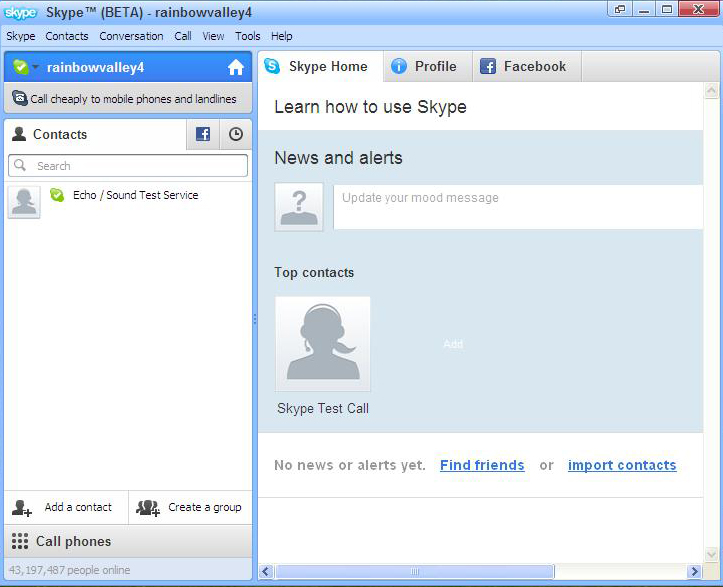The height and width of the screenshot is (587, 723).
Task: Open the Conversation menu
Action: pyautogui.click(x=131, y=36)
